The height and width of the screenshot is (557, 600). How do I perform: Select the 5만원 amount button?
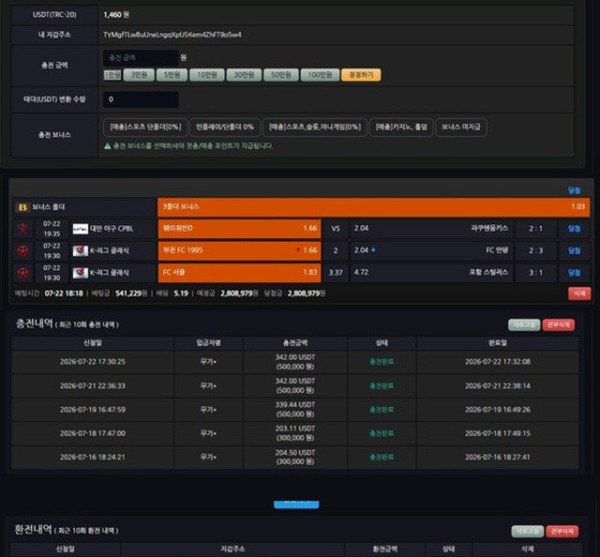click(x=172, y=75)
